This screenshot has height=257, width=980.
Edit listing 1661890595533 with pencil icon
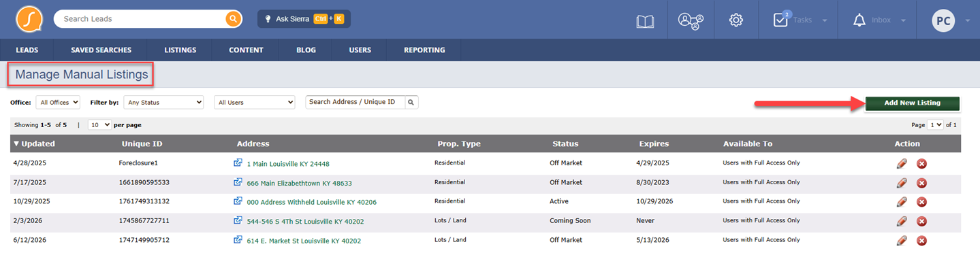coord(902,182)
